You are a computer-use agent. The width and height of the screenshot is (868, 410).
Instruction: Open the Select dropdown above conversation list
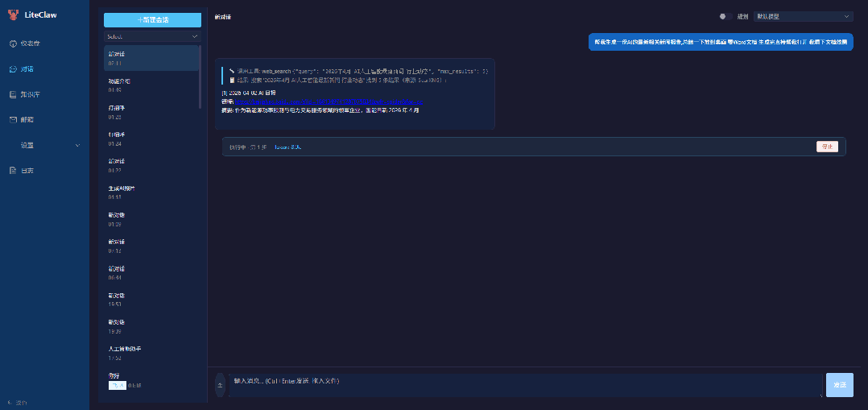pos(152,36)
